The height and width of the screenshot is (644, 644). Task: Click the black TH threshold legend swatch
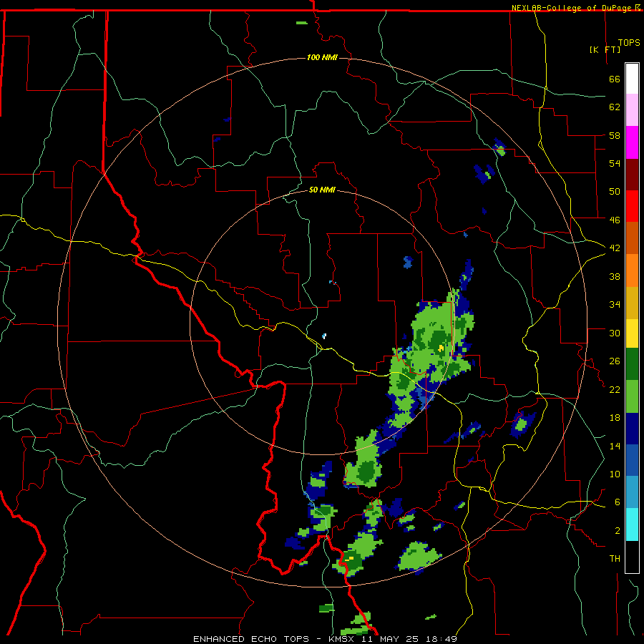pyautogui.click(x=632, y=557)
